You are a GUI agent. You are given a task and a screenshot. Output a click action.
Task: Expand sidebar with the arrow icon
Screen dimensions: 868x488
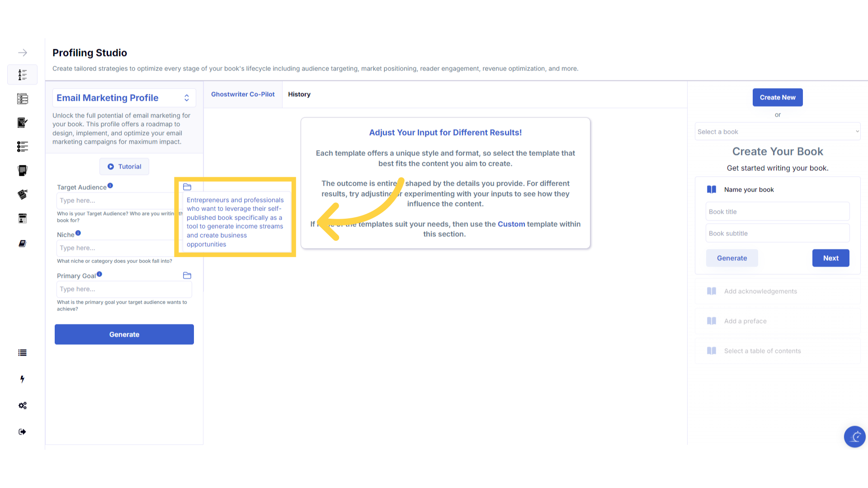tap(22, 53)
